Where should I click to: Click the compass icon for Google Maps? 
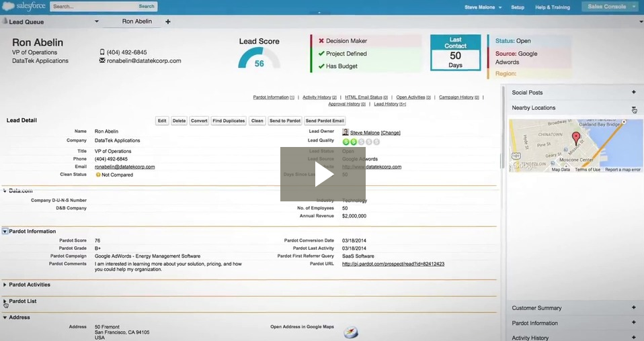tap(351, 332)
